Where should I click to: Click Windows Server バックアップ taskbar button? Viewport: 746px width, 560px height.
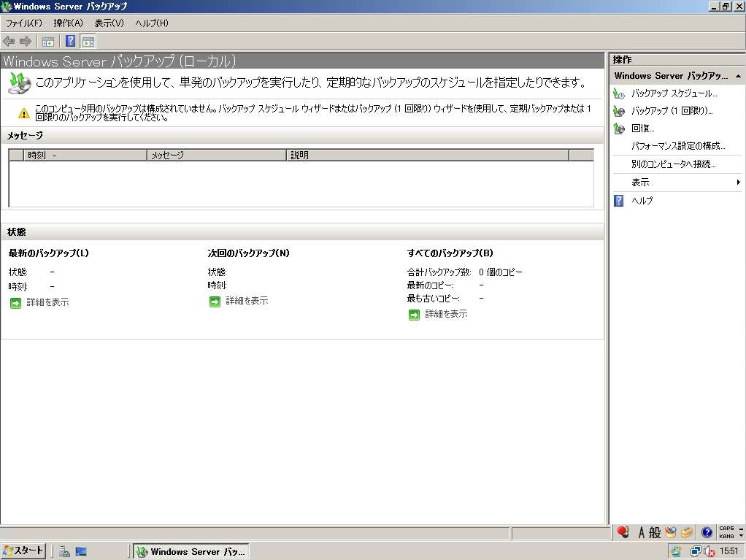(x=191, y=551)
